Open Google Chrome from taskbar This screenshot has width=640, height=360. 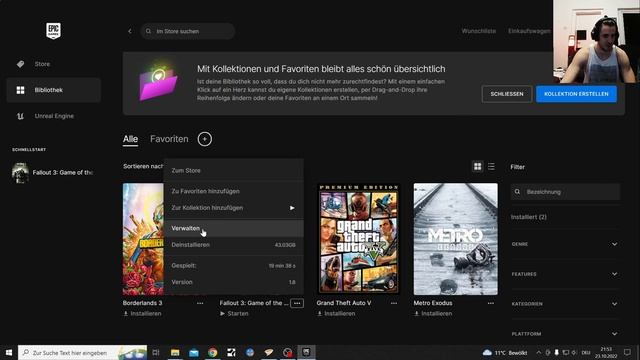point(213,353)
